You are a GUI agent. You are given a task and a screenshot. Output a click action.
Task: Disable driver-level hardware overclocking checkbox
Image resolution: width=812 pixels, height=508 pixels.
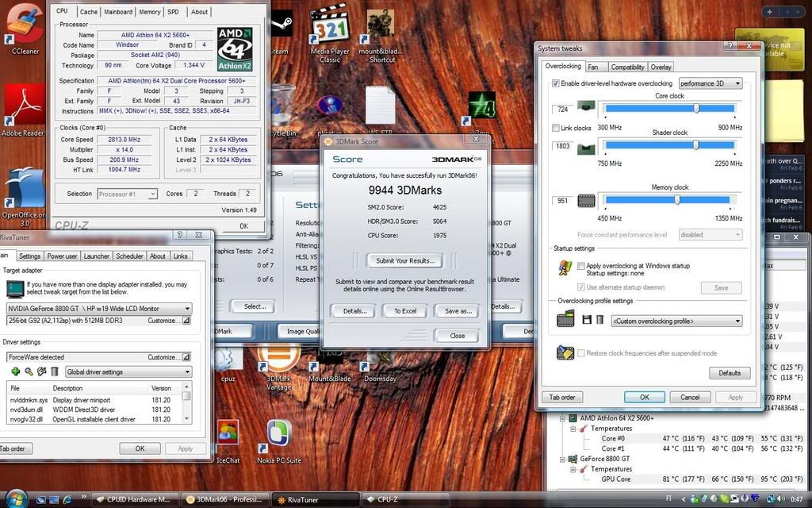(555, 83)
